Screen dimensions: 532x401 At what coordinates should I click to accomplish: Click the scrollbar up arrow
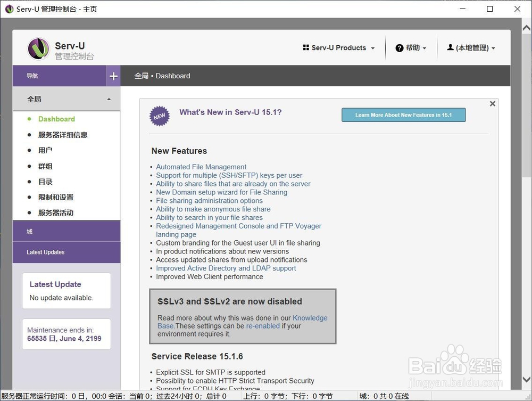[527, 28]
